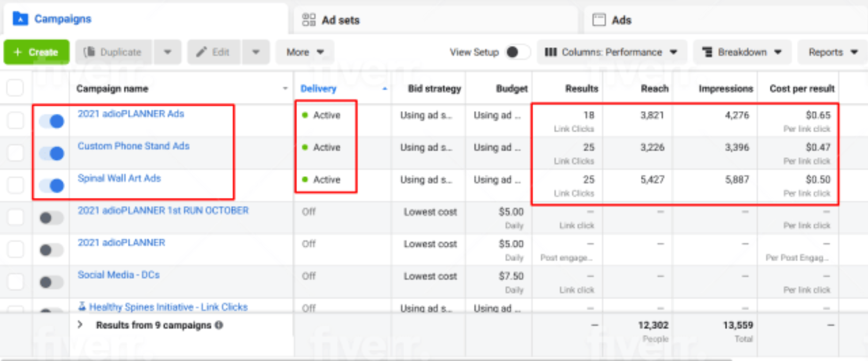Click the Edit pencil button
Viewport: 868px width, 361px height.
[x=214, y=52]
